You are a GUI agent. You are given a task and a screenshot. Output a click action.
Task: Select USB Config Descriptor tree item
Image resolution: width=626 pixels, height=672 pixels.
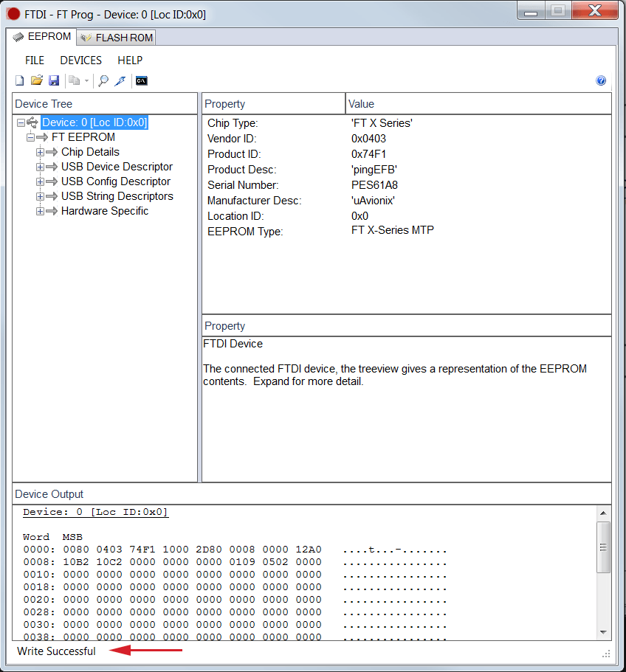[x=116, y=181]
